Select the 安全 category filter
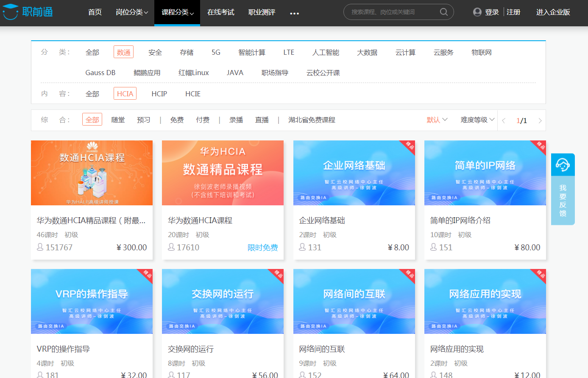The height and width of the screenshot is (378, 588). pos(155,52)
